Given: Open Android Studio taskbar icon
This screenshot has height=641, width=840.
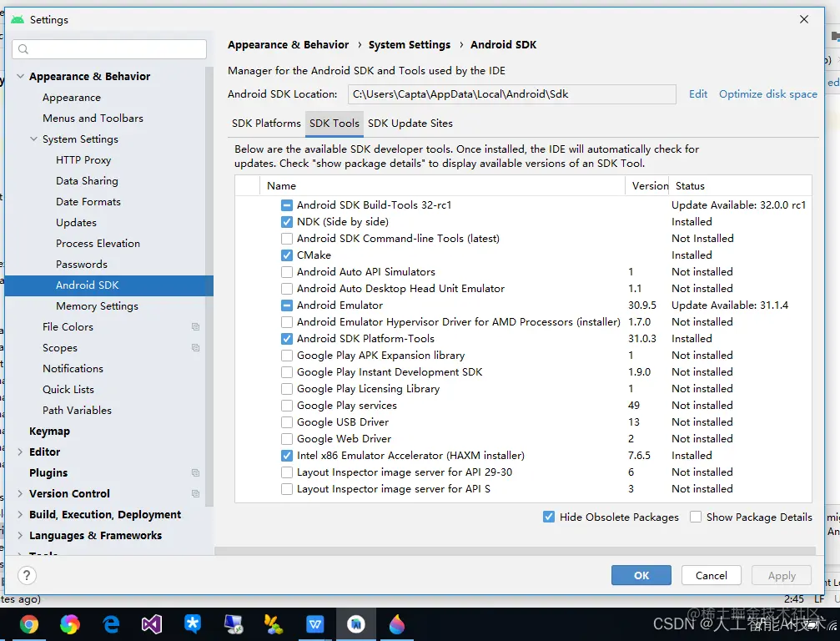Looking at the screenshot, I should pyautogui.click(x=356, y=624).
